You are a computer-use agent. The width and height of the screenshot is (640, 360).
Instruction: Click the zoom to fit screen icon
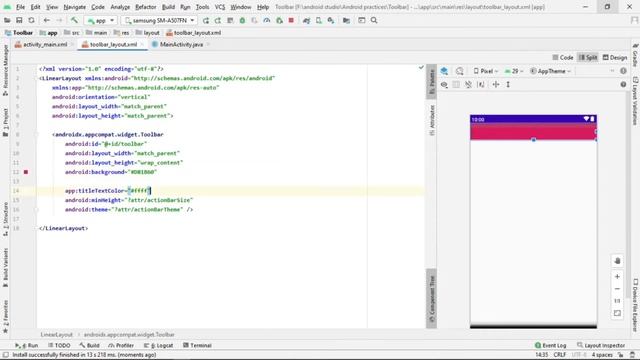click(x=617, y=313)
